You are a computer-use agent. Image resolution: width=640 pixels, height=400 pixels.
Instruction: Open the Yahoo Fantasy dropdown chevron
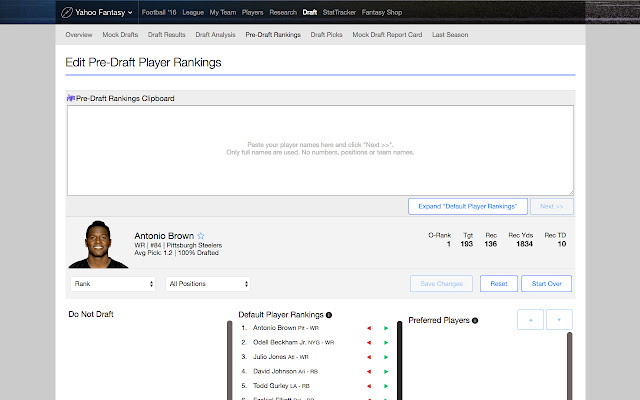130,13
